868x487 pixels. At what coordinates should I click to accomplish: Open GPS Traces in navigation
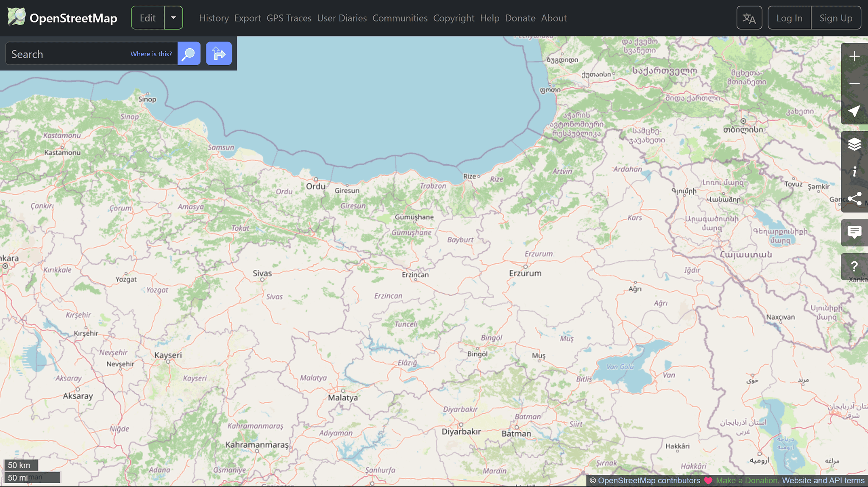289,18
